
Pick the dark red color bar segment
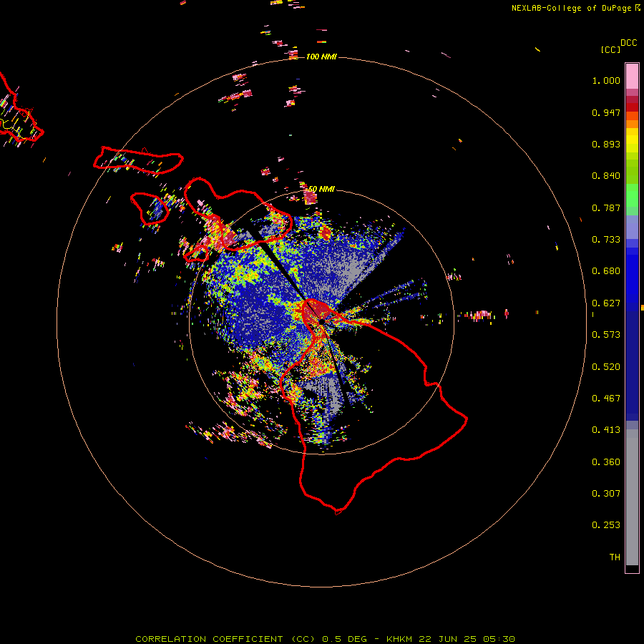pos(632,107)
